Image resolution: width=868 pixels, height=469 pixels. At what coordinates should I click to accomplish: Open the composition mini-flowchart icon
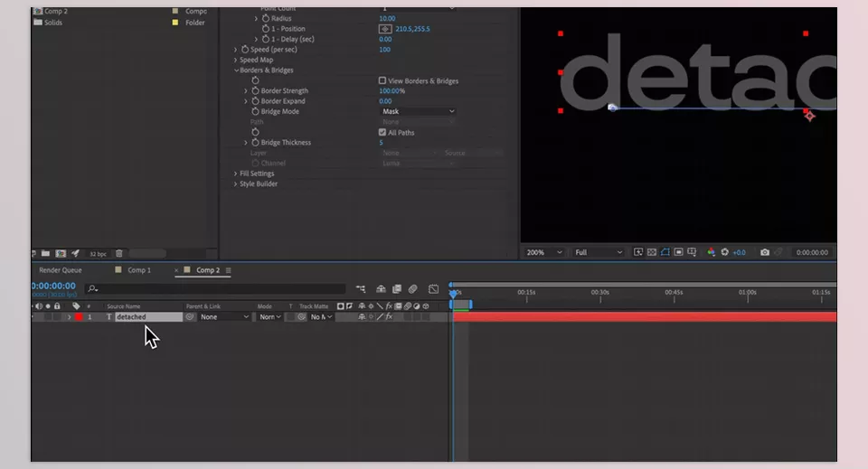tap(361, 288)
